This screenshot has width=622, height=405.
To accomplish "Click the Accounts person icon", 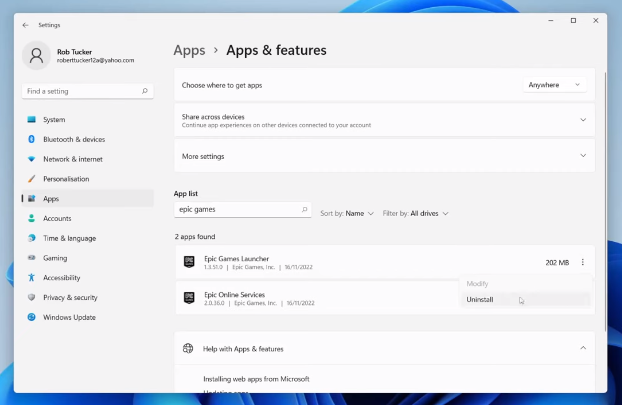I will point(31,218).
